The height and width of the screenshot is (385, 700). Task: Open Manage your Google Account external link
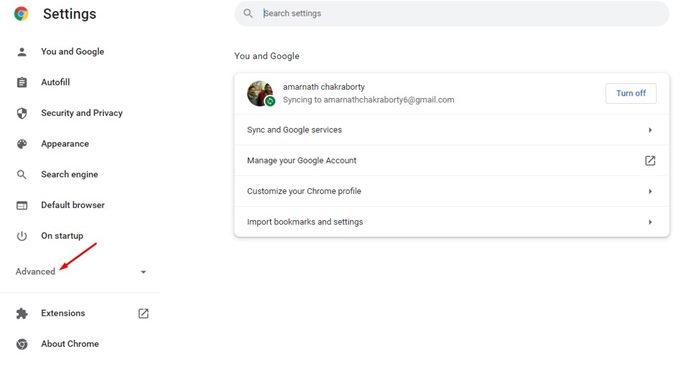pos(650,161)
